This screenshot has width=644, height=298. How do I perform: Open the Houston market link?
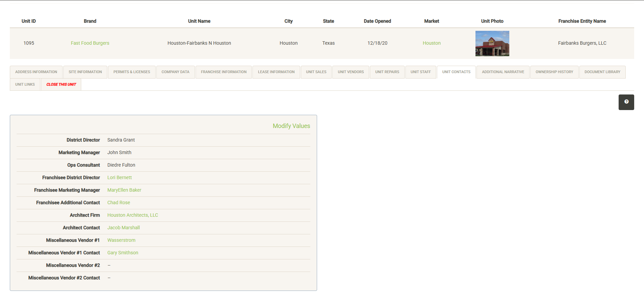click(431, 43)
